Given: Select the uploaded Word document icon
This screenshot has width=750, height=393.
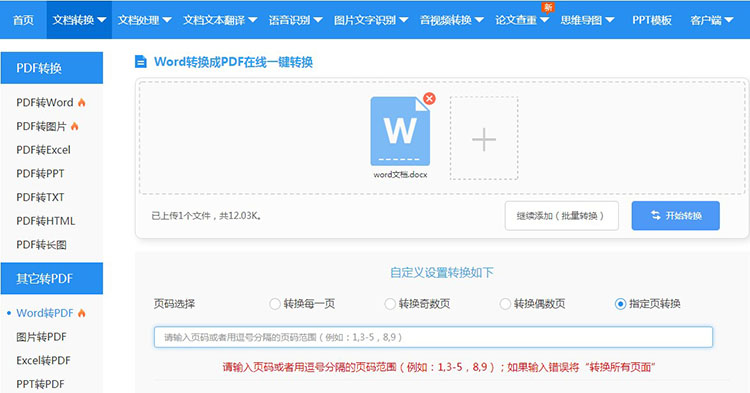Looking at the screenshot, I should pos(400,131).
